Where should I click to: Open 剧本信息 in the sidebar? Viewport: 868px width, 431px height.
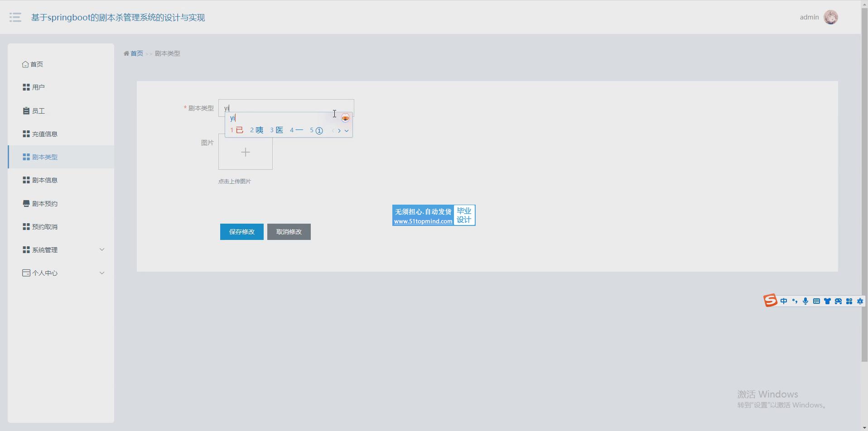click(x=61, y=180)
